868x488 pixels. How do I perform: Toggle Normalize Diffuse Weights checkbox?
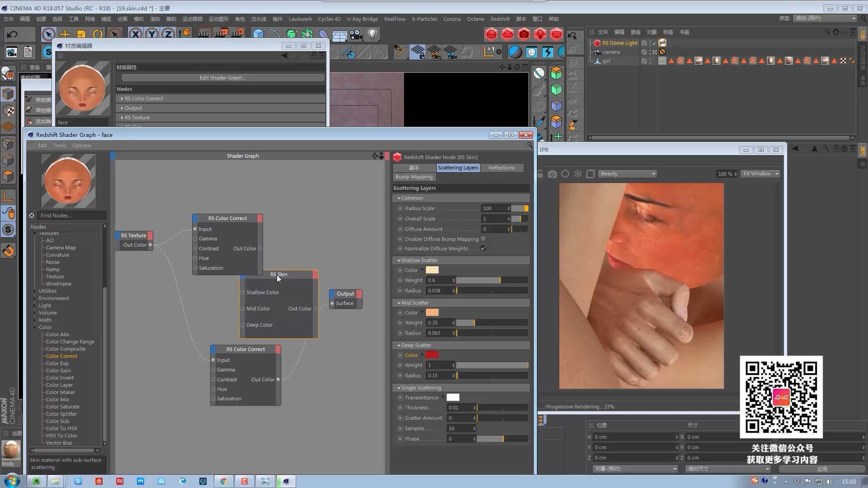tap(483, 249)
